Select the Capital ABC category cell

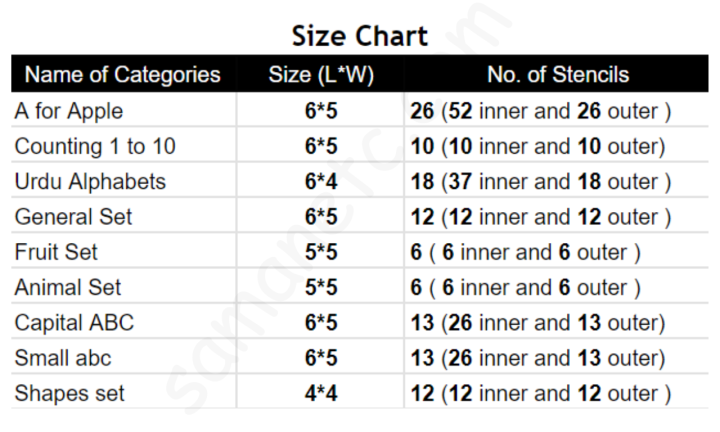(74, 323)
